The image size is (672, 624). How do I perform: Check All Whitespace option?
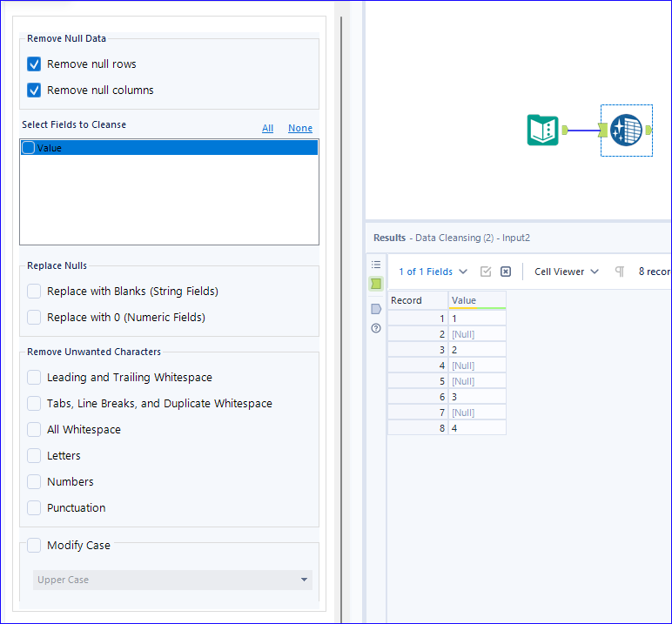[34, 429]
